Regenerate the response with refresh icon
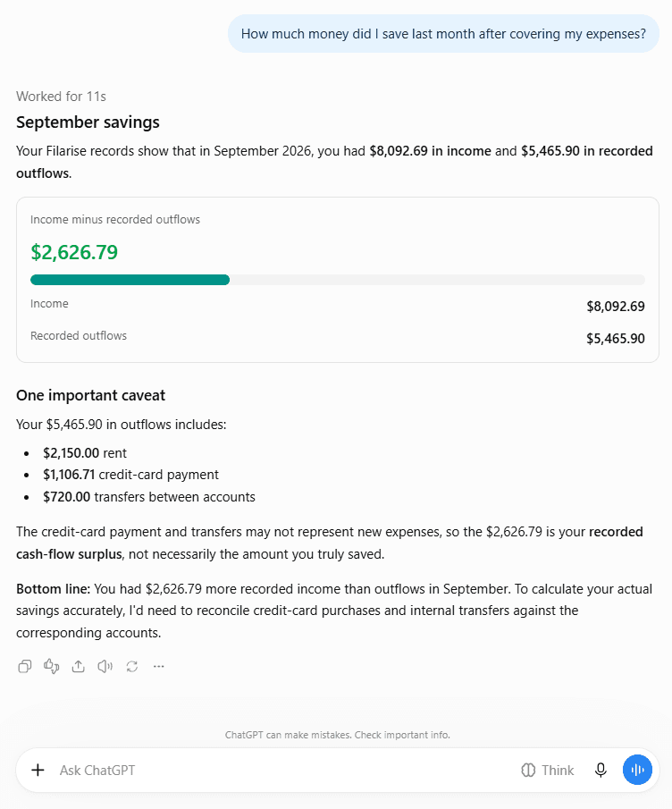The image size is (672, 809). [132, 666]
